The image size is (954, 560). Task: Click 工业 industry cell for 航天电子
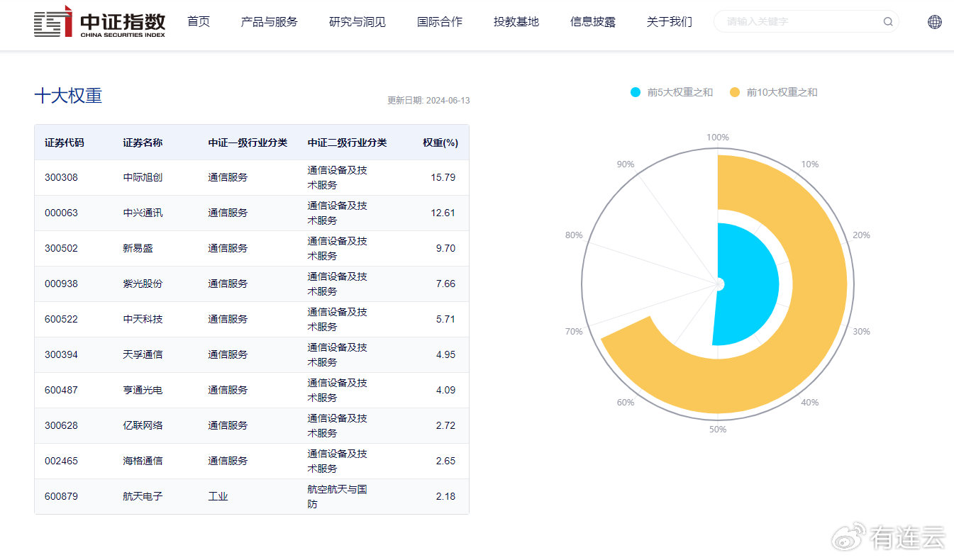pos(218,496)
